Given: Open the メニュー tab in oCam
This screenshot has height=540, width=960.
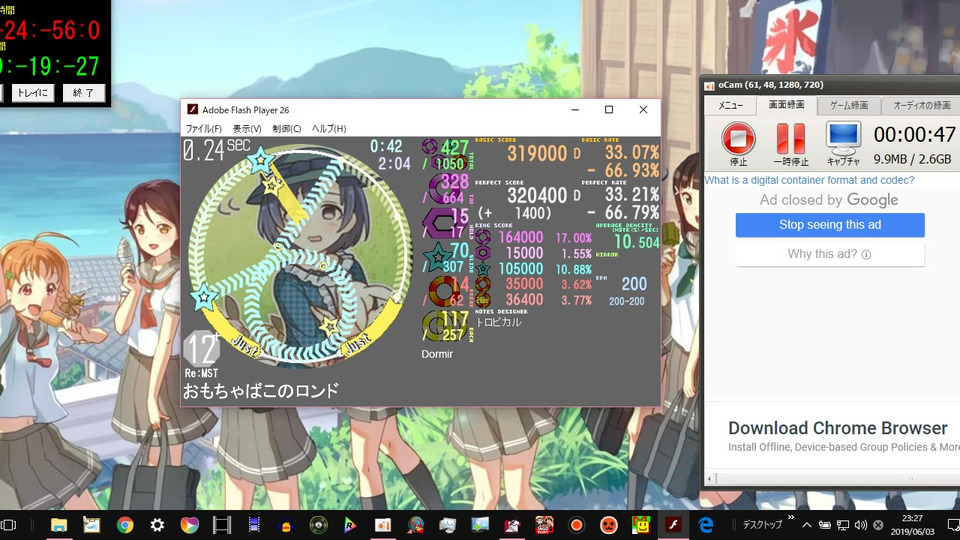Looking at the screenshot, I should click(730, 105).
